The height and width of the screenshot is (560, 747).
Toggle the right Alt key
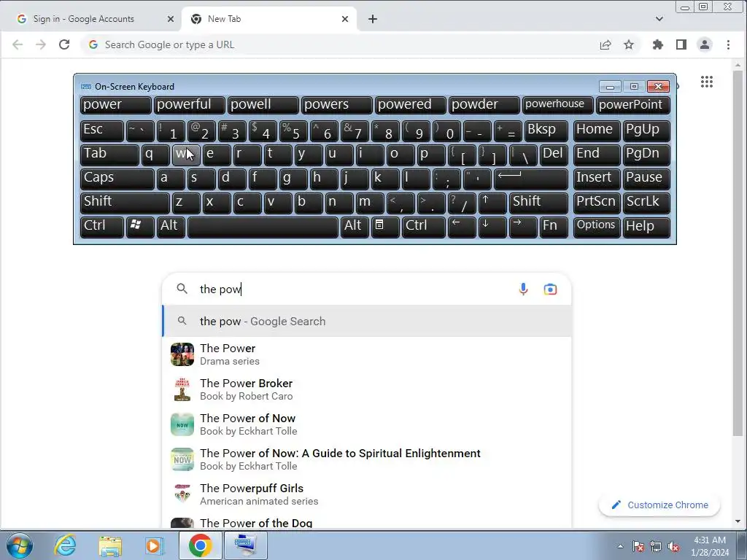tap(355, 227)
